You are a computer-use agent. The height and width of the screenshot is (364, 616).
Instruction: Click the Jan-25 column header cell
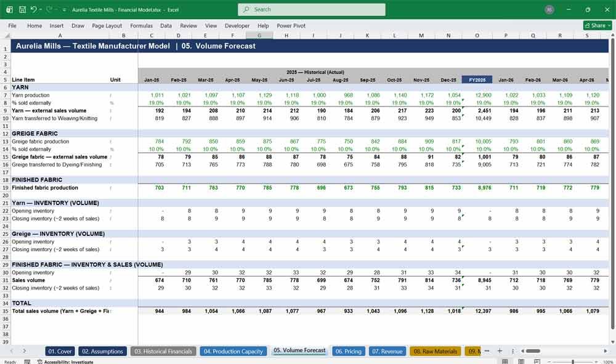pos(152,79)
